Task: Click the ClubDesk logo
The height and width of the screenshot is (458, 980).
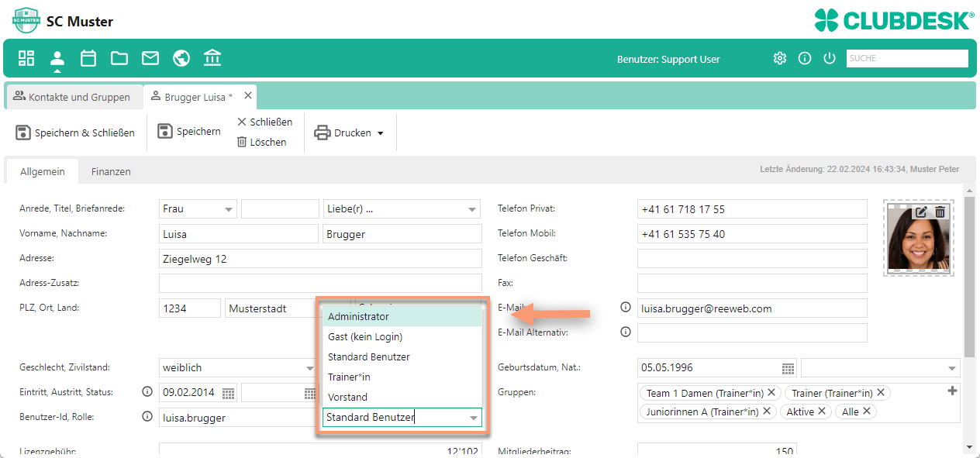Action: pos(894,20)
